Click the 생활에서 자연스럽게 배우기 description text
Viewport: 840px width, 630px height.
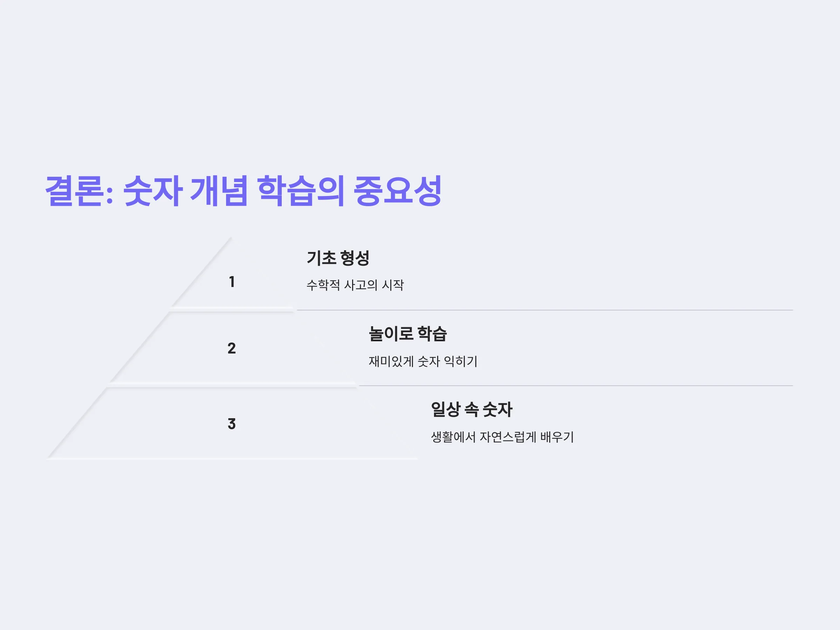click(x=502, y=437)
